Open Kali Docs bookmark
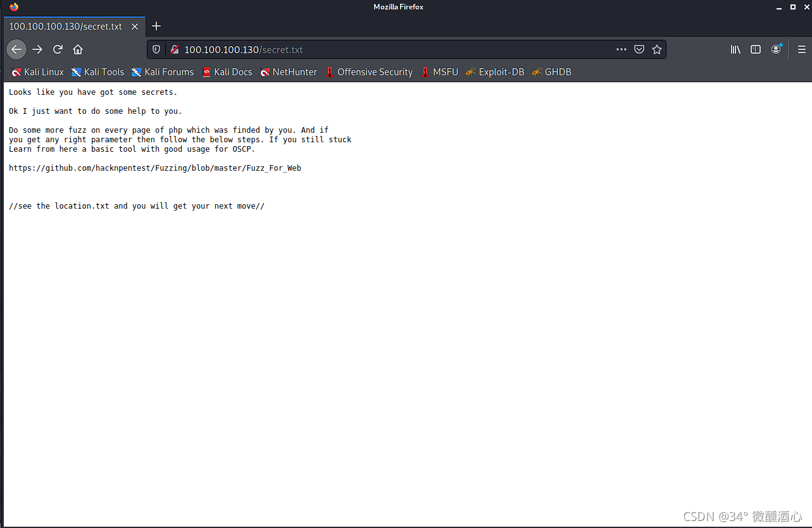Screen dimensions: 812x528 (x=227, y=72)
